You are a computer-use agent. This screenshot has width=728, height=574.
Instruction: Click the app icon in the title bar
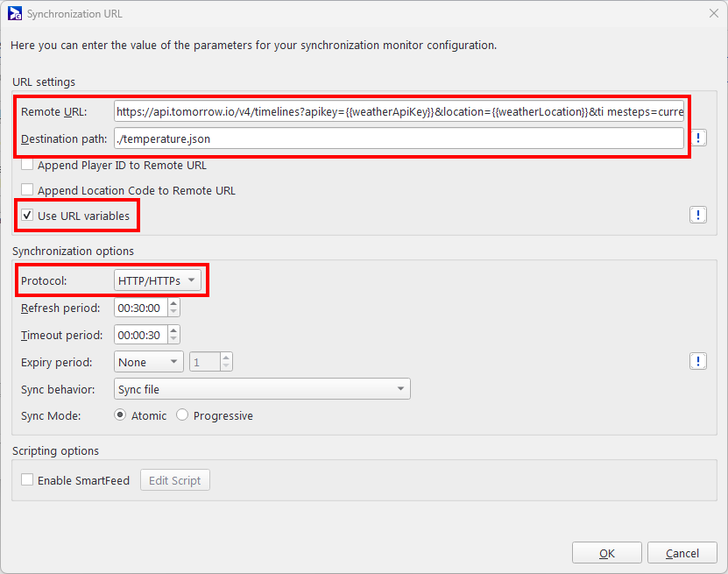click(x=15, y=14)
